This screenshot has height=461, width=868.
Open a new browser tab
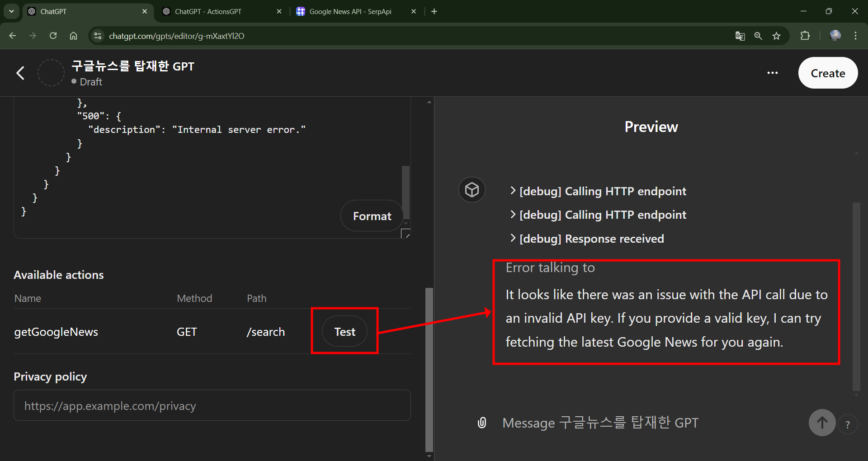tap(434, 11)
